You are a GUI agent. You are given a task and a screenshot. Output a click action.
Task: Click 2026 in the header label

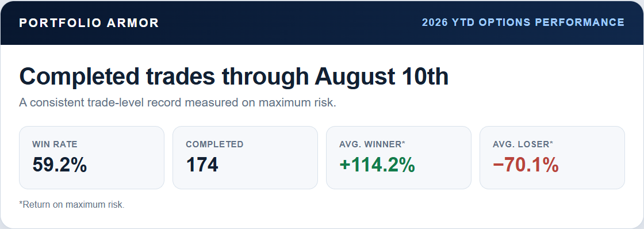click(435, 22)
